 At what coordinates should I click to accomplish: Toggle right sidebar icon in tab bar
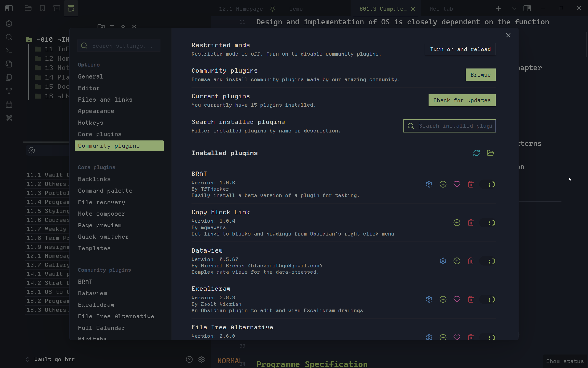527,8
